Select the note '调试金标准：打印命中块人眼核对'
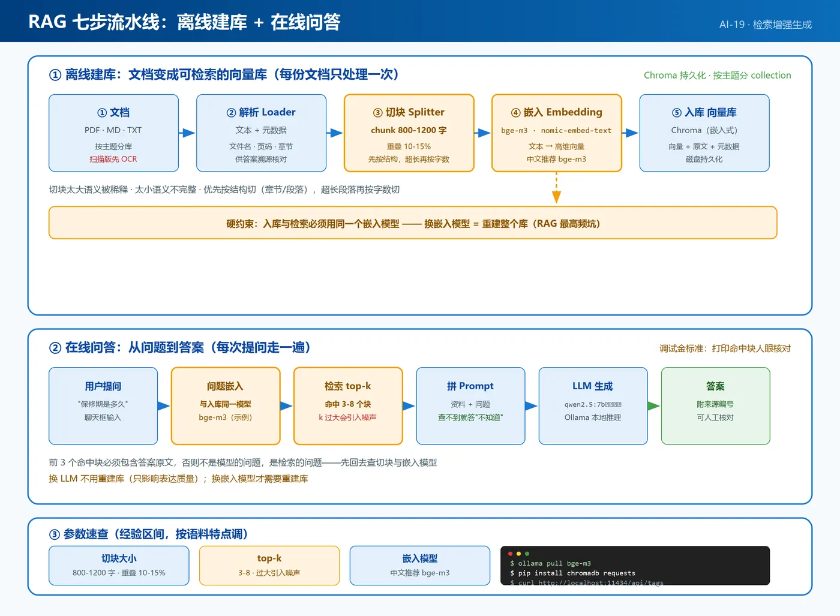Screen dimensions: 840x616 pos(725,348)
